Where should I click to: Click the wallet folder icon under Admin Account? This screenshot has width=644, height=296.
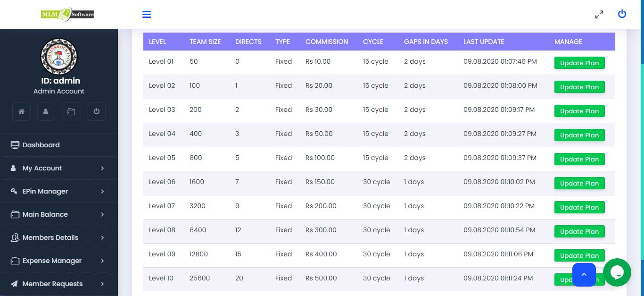click(71, 112)
